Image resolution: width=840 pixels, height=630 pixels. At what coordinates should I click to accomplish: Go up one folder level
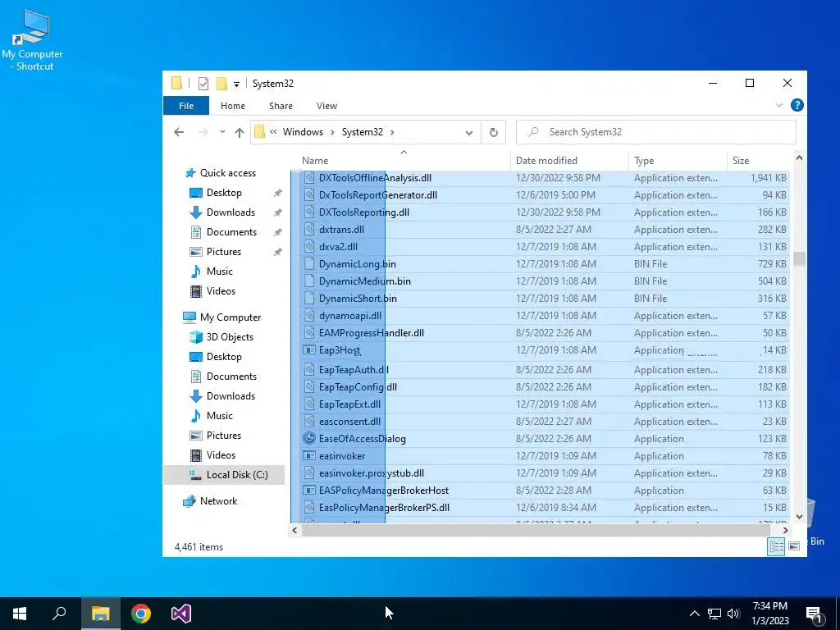pos(239,132)
